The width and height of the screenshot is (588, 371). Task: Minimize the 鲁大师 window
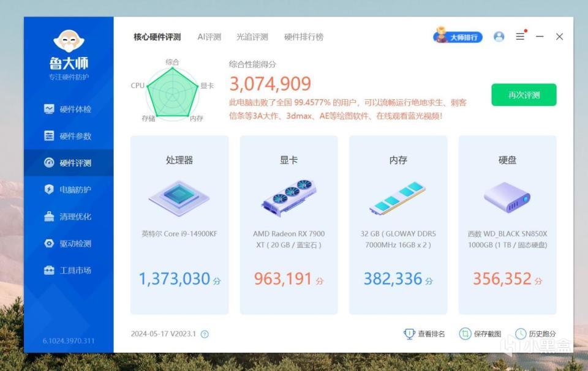(x=540, y=36)
